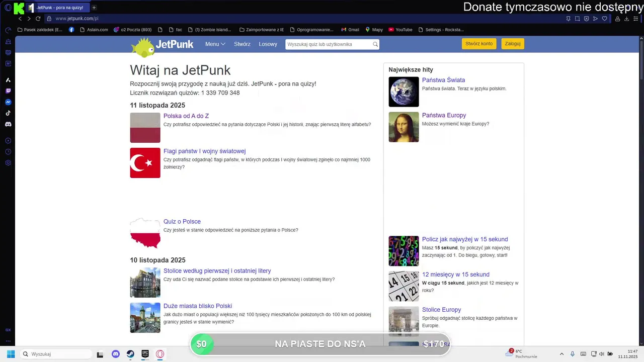Screen dimensions: 644x362
Task: Open the YouTube bookmark
Action: (400, 30)
